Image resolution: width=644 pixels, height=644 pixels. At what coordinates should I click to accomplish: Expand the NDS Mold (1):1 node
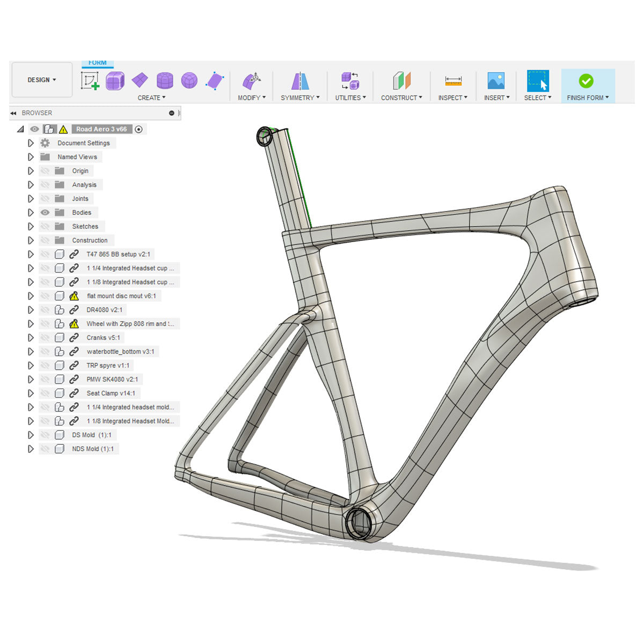pos(31,449)
